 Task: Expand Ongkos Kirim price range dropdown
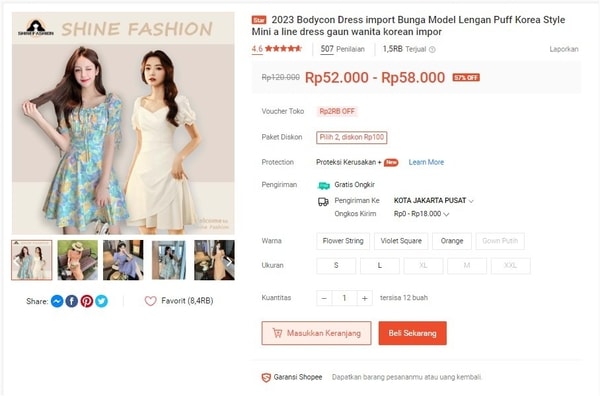(x=421, y=214)
